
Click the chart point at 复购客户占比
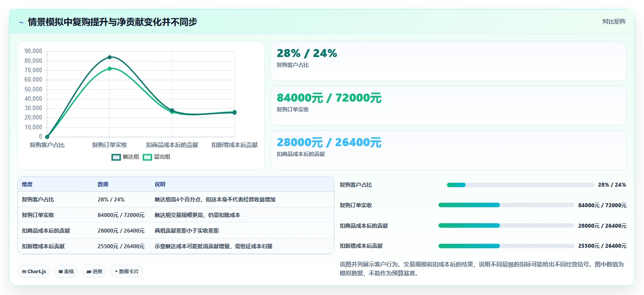pos(47,137)
